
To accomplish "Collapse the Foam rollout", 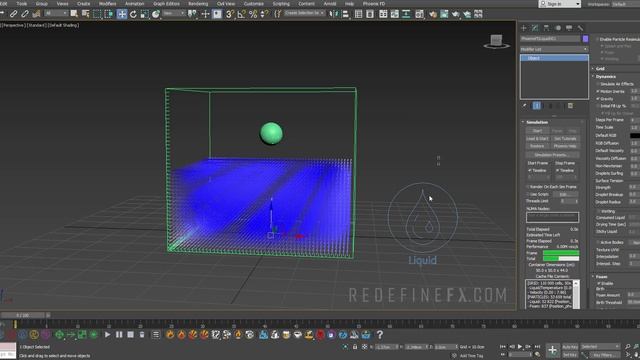I will (x=602, y=276).
